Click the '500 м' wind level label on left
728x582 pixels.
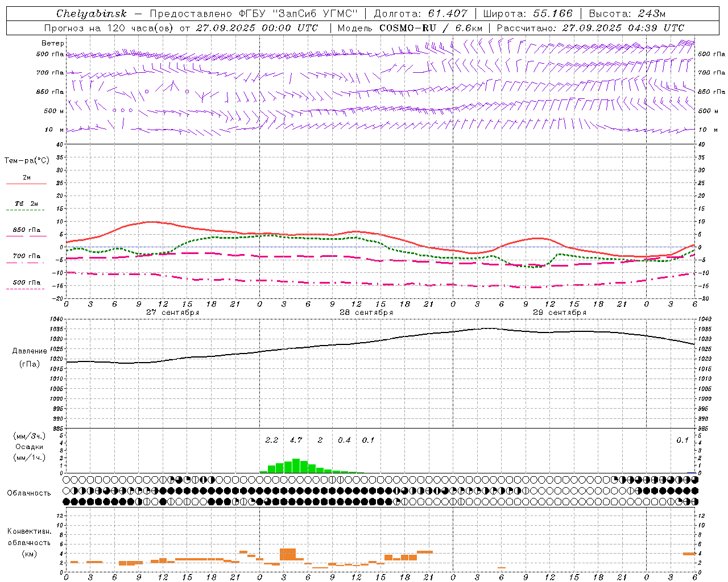point(55,111)
